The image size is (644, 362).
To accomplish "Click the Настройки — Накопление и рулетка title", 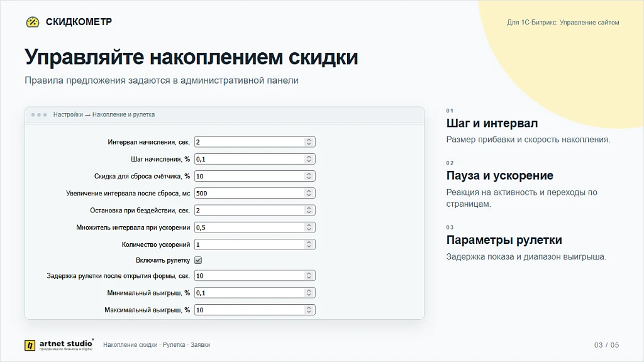I will pos(104,114).
